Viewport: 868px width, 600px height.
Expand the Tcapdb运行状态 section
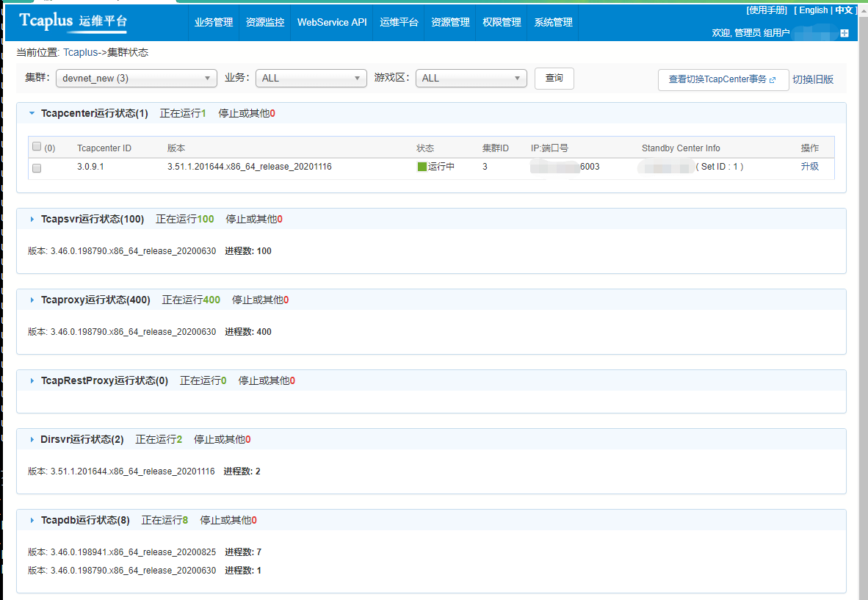[32, 520]
